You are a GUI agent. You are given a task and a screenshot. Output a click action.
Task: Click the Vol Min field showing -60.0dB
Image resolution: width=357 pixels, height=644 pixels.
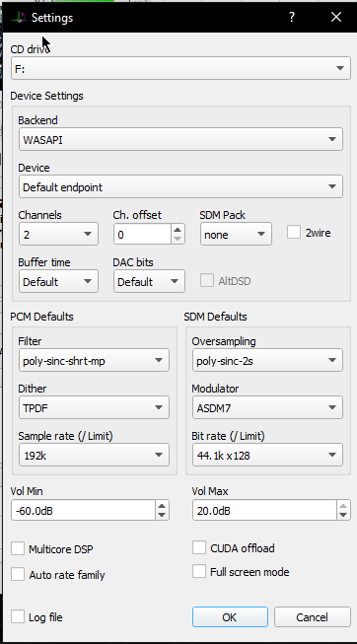pos(84,511)
